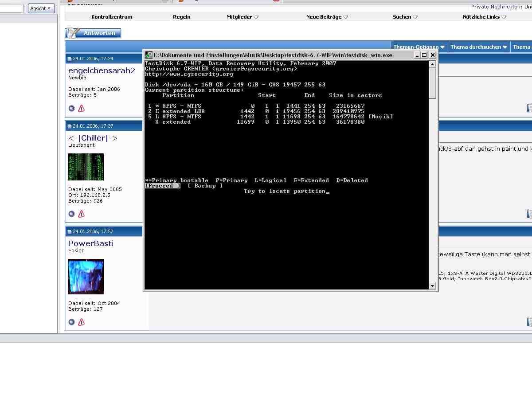Click the 'X extended' partition row
532x399 pixels.
click(x=260, y=122)
